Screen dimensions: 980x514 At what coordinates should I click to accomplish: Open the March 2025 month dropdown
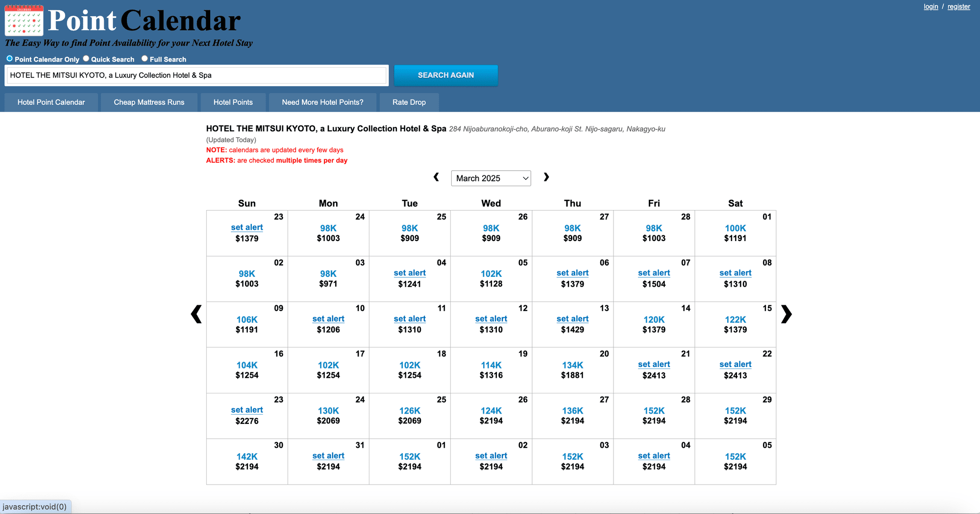[x=491, y=178]
